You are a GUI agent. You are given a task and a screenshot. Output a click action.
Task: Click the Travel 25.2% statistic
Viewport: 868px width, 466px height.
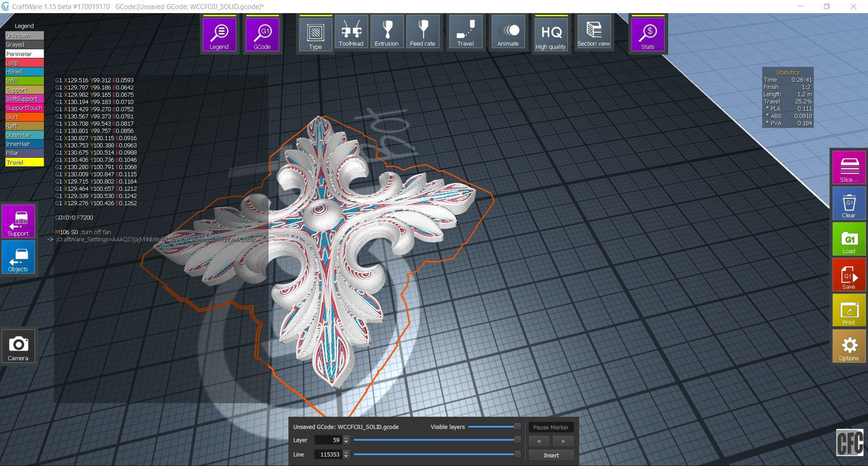[x=788, y=102]
